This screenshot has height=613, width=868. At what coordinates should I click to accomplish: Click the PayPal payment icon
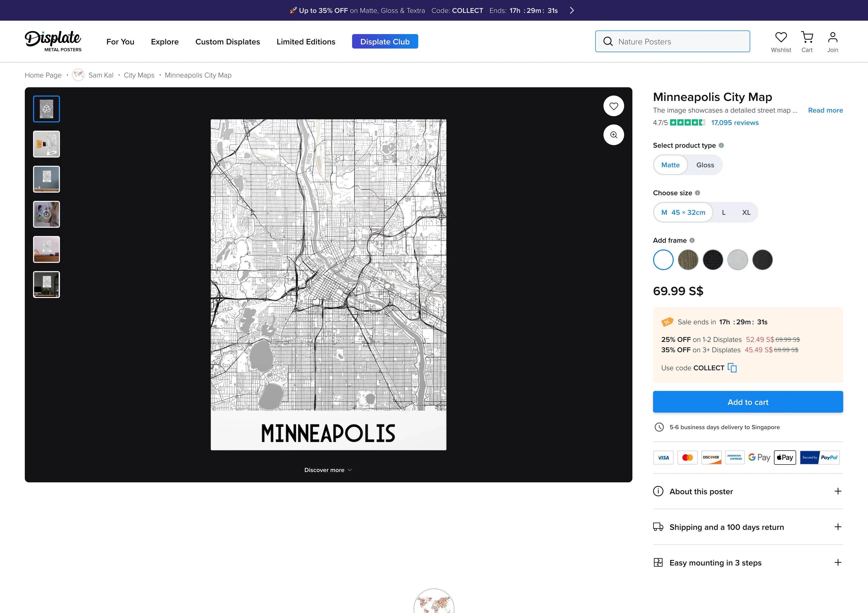tap(820, 458)
